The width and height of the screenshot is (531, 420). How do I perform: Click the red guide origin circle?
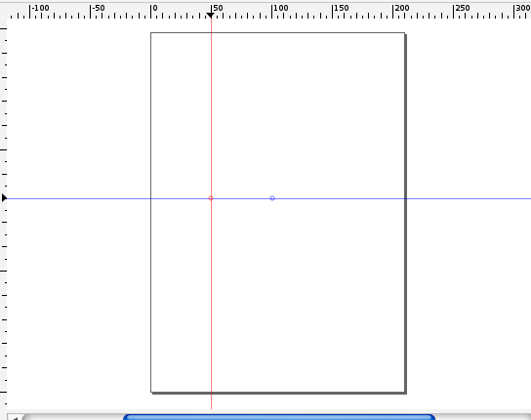point(211,198)
